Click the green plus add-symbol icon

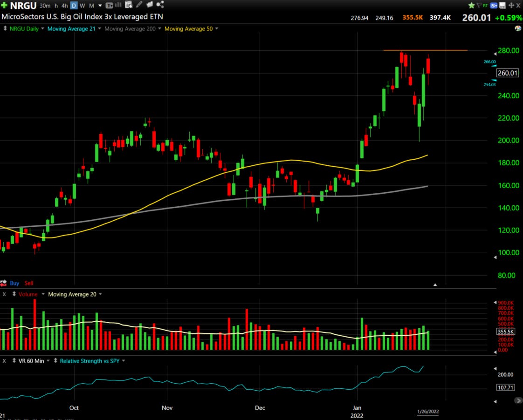coord(4,5)
